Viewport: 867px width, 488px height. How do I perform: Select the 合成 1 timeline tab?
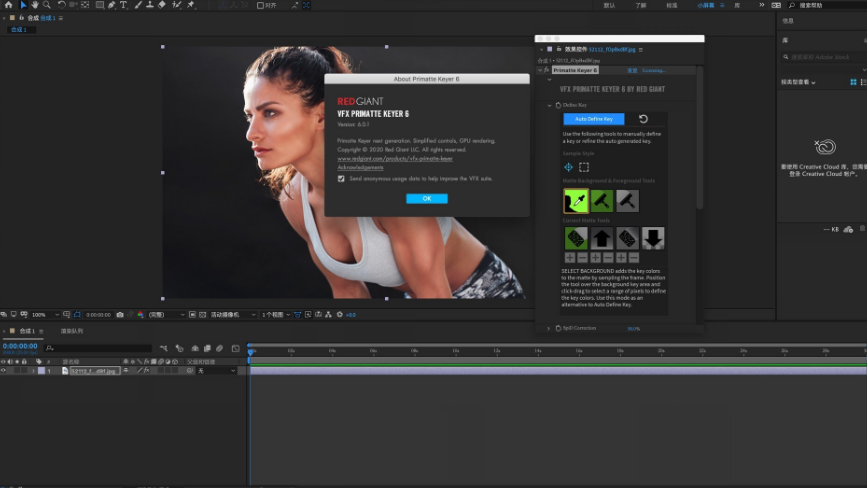(x=26, y=330)
